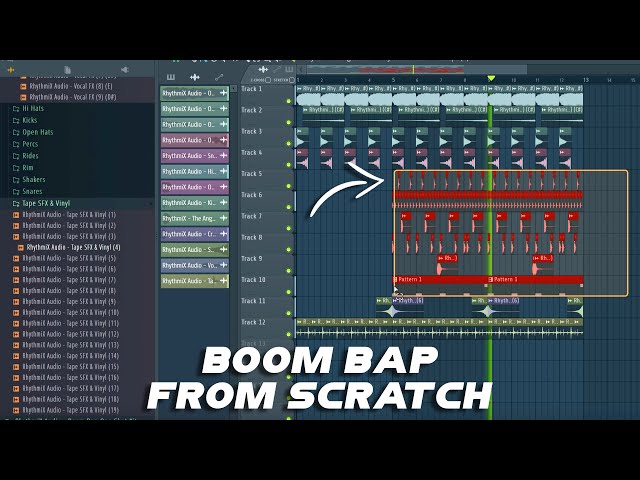This screenshot has width=640, height=480.
Task: Mute Track 1 with its green LED
Action: coord(289,101)
